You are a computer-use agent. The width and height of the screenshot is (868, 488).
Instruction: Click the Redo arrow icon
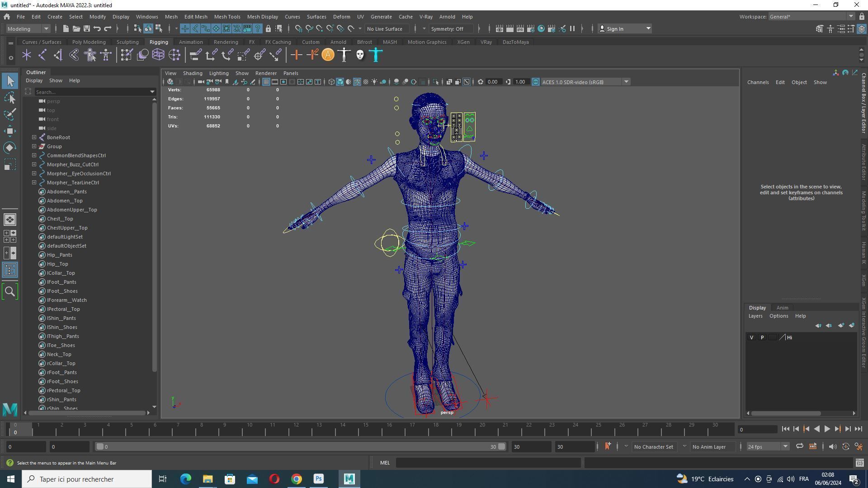click(108, 29)
